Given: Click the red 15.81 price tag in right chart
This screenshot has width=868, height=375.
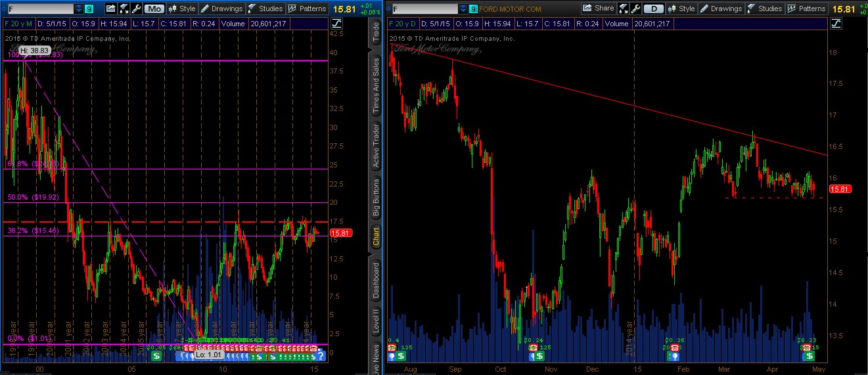Looking at the screenshot, I should (x=839, y=189).
